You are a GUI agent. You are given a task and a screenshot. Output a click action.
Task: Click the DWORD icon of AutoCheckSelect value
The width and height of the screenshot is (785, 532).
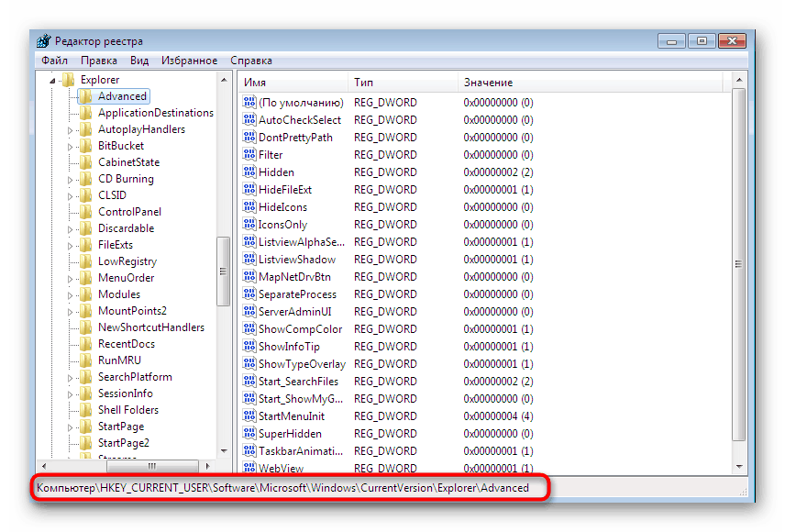tap(249, 119)
